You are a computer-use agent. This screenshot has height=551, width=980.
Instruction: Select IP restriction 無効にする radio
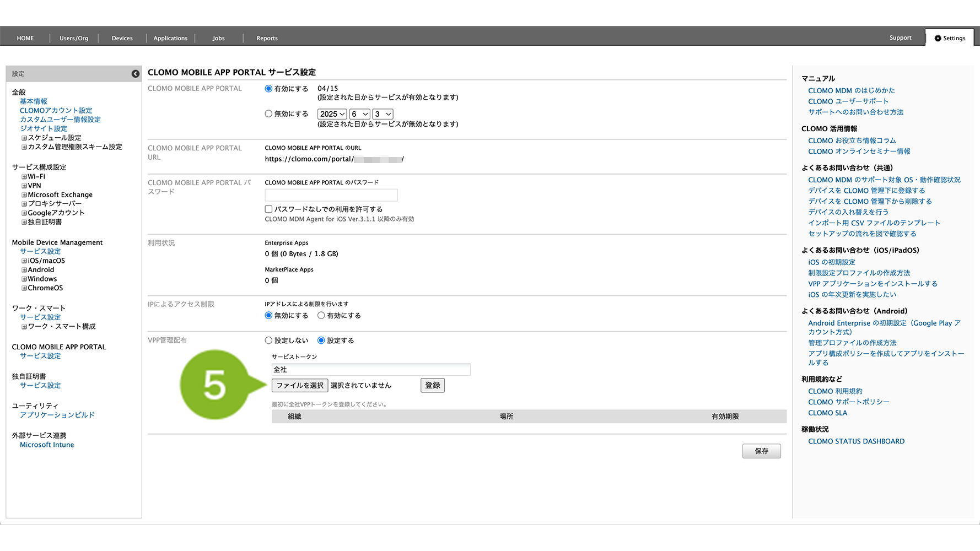[x=268, y=315]
